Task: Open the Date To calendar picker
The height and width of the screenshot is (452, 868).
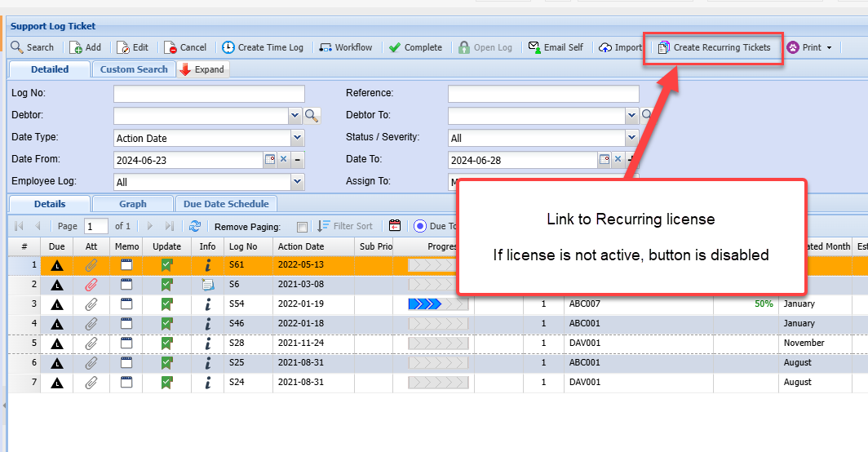Action: 604,160
